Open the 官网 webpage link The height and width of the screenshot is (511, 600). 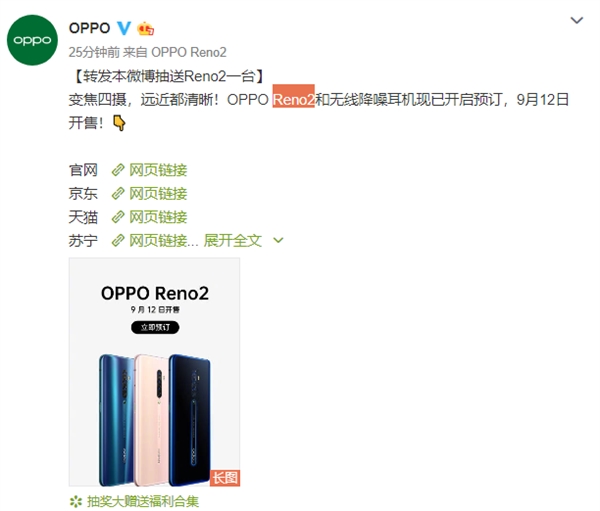point(149,170)
